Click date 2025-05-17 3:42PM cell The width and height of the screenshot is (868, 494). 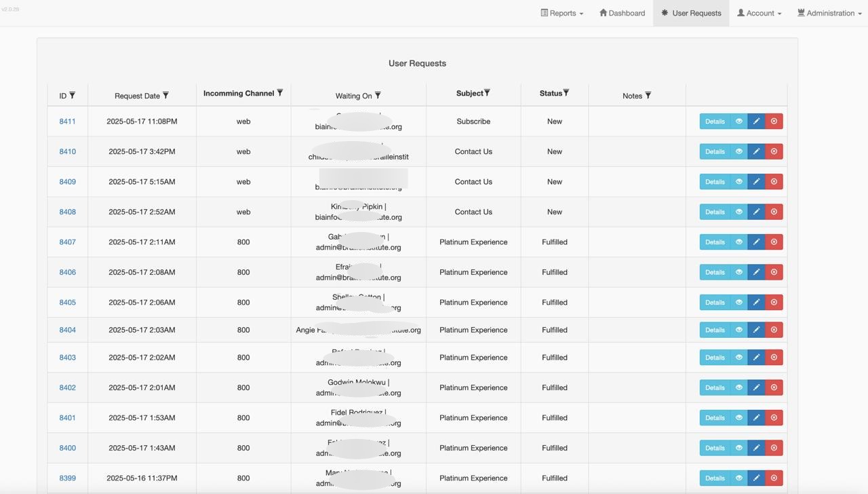point(142,151)
